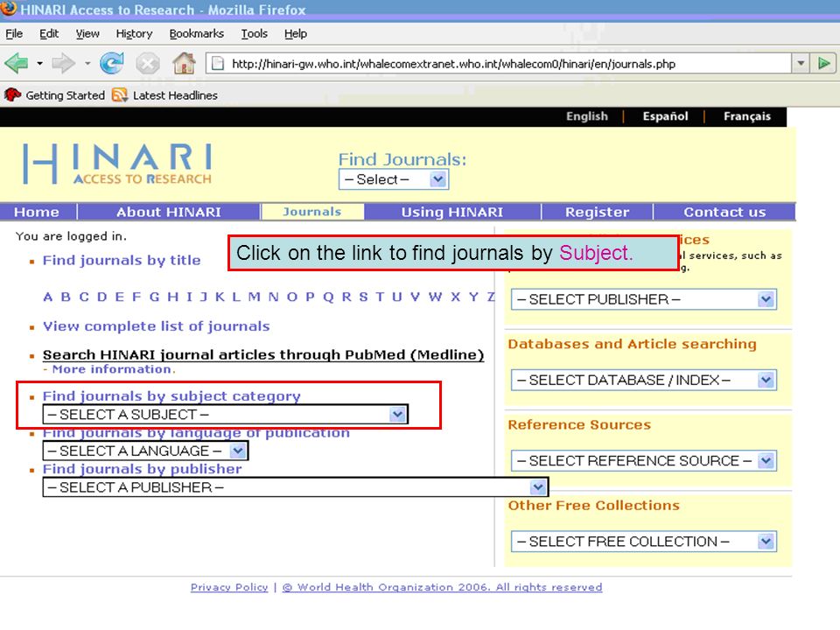The width and height of the screenshot is (840, 630).
Task: Open the View menu
Action: coord(87,34)
